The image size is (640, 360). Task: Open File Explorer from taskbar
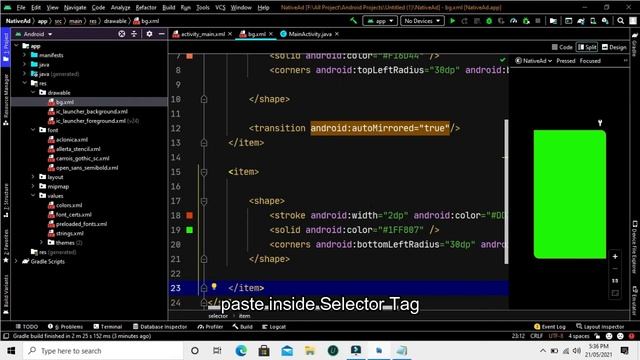coord(310,351)
